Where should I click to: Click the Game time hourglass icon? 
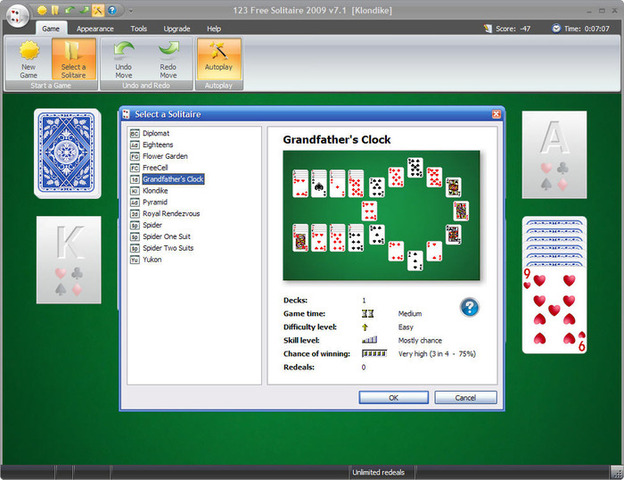[x=367, y=314]
